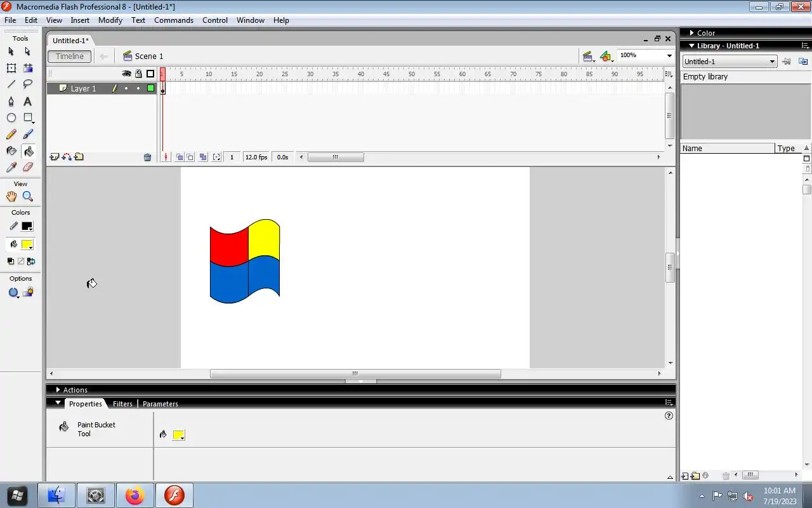The width and height of the screenshot is (812, 508).
Task: Select the Line tool
Action: pyautogui.click(x=11, y=84)
